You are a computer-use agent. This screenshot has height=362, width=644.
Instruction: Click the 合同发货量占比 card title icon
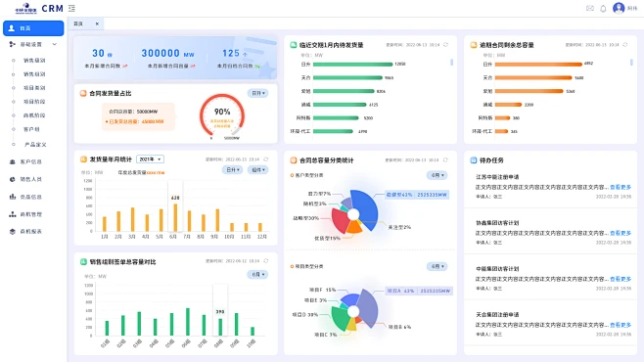(x=83, y=94)
